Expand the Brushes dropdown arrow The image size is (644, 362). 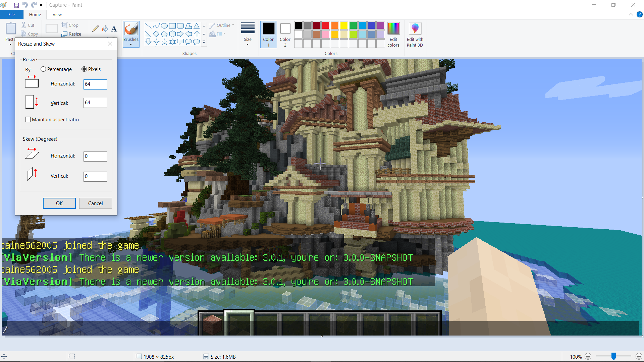click(x=131, y=44)
